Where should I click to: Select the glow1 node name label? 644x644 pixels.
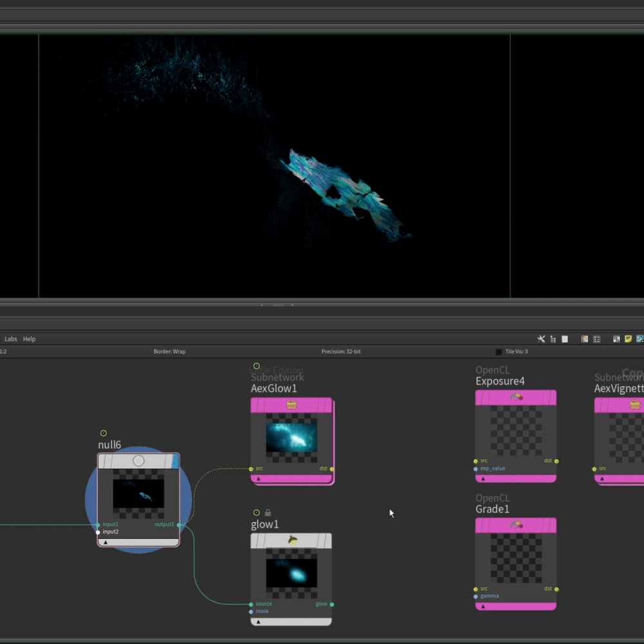[265, 524]
